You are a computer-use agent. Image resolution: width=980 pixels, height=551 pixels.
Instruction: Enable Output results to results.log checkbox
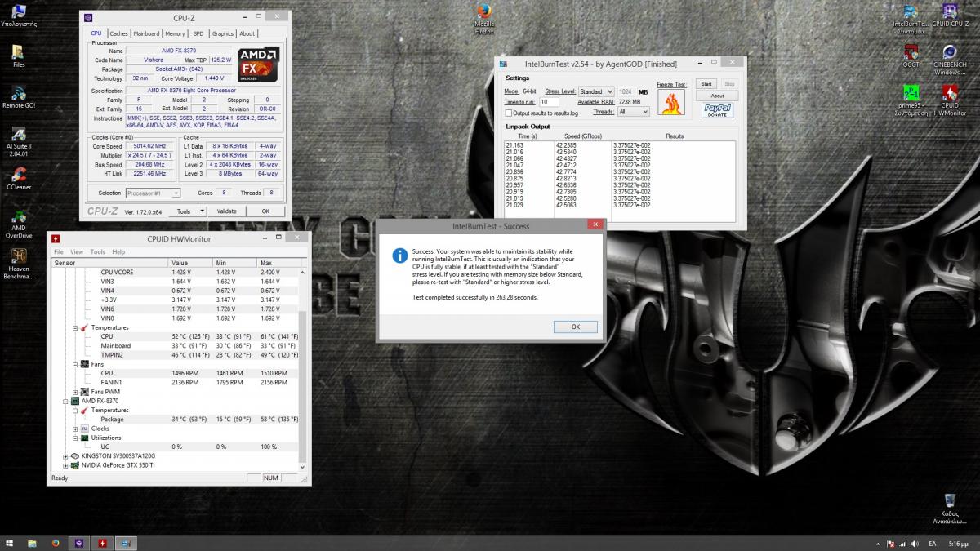pos(509,113)
